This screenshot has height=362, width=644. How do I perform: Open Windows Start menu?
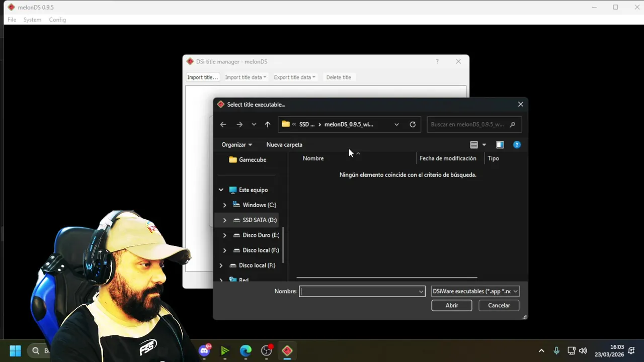tap(15, 350)
